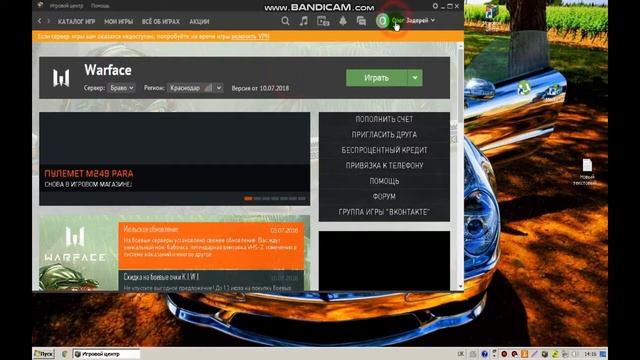Open the search magnifier in Game Center toolbar
Viewport: 640px width, 360px height.
click(x=285, y=21)
